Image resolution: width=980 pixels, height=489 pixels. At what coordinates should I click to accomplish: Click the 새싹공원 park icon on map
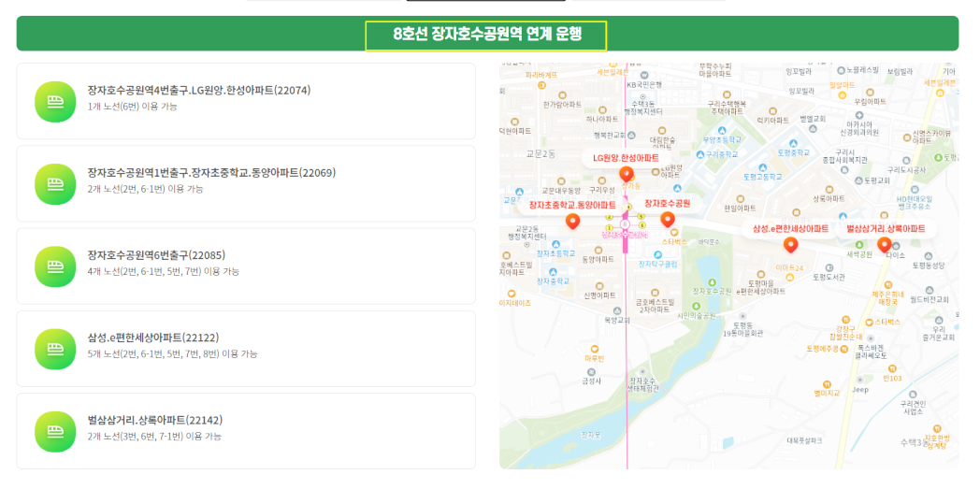point(858,243)
